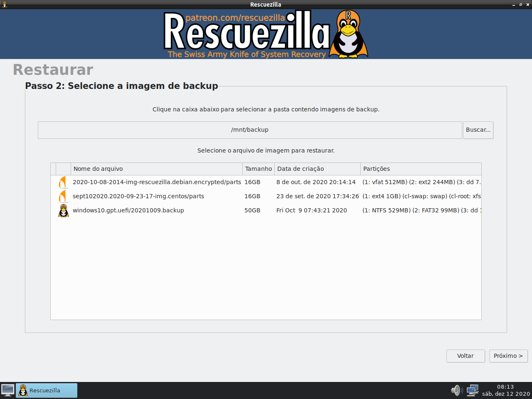Click the vfat 512MB partitions cell
Image resolution: width=532 pixels, height=399 pixels.
tap(421, 182)
